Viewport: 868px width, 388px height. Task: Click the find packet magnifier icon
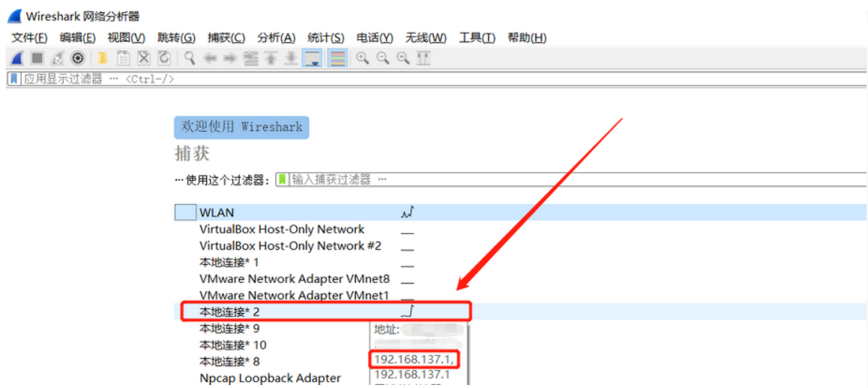tap(190, 58)
